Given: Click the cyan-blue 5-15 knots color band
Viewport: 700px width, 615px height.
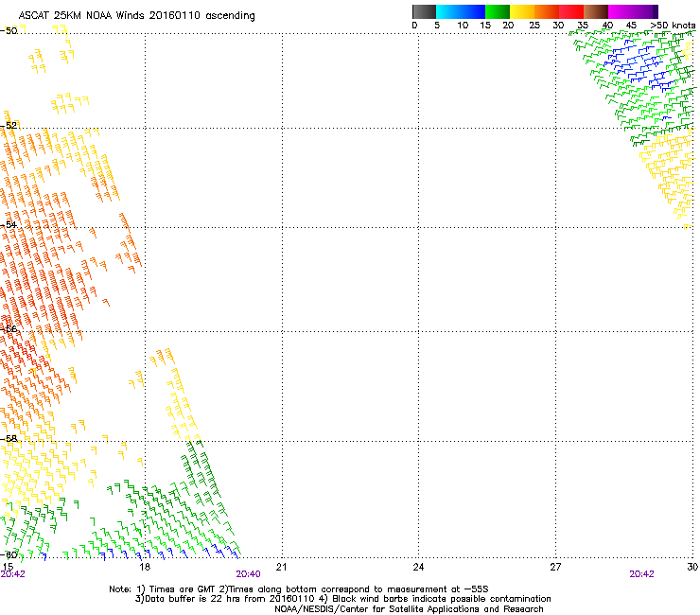Looking at the screenshot, I should pyautogui.click(x=461, y=11).
